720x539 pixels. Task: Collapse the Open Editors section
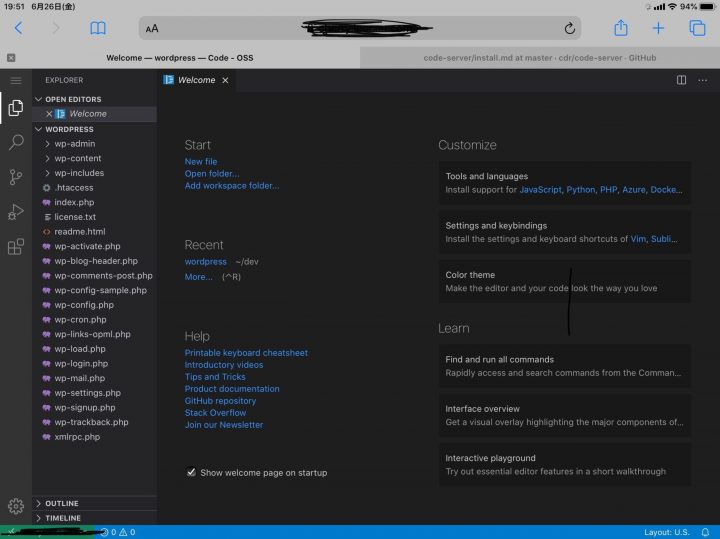pyautogui.click(x=95, y=99)
